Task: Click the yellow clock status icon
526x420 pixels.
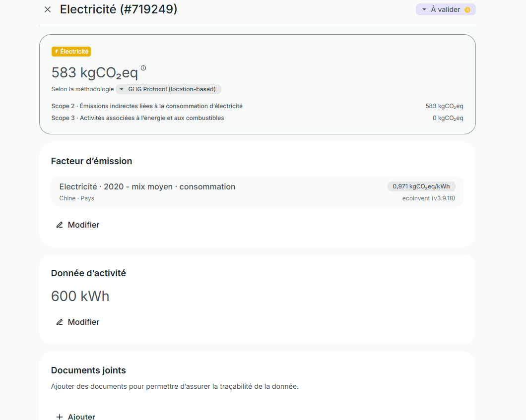Action: 467,10
